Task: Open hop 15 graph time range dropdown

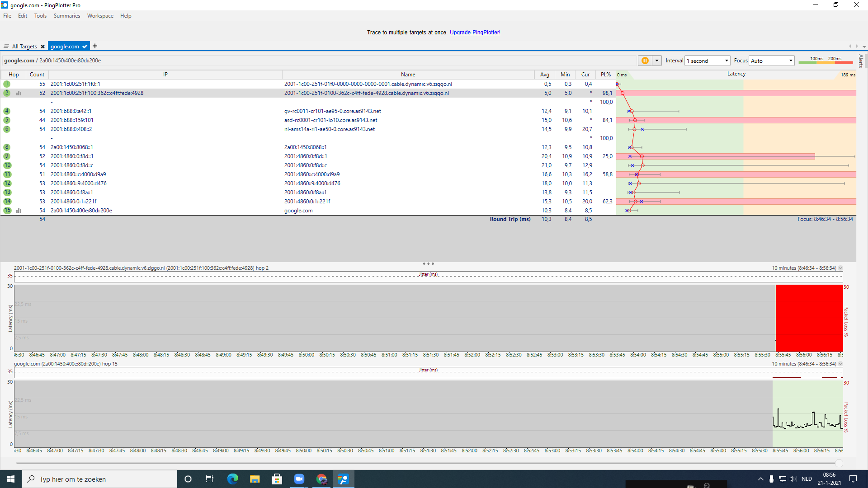Action: [x=840, y=364]
